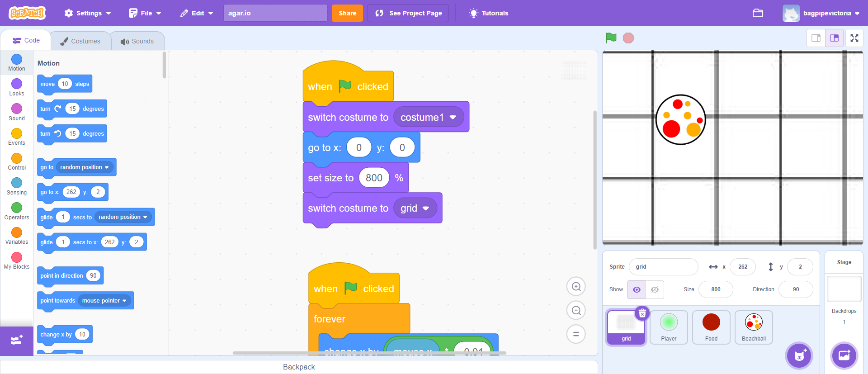Open costume1 dropdown in switch costume block
The height and width of the screenshot is (374, 868).
[429, 117]
